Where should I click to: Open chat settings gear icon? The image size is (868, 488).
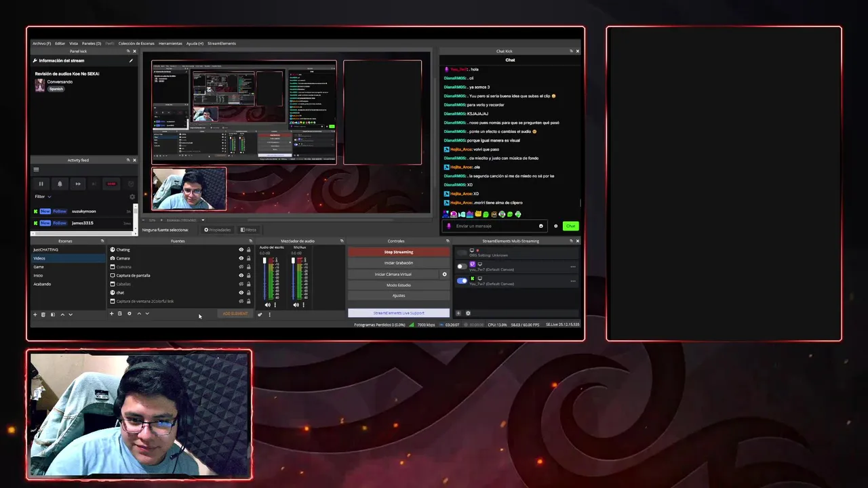point(555,226)
